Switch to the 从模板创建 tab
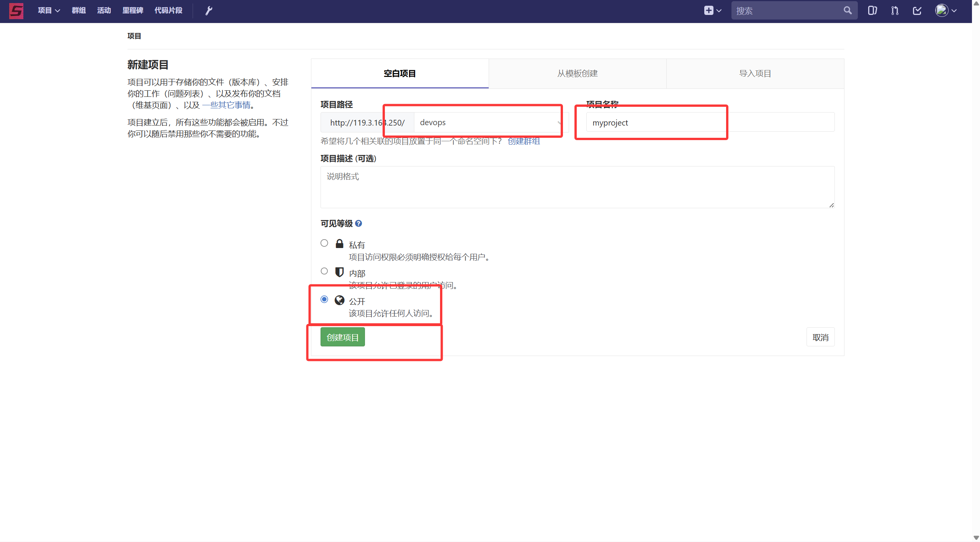The height and width of the screenshot is (542, 980). (578, 73)
